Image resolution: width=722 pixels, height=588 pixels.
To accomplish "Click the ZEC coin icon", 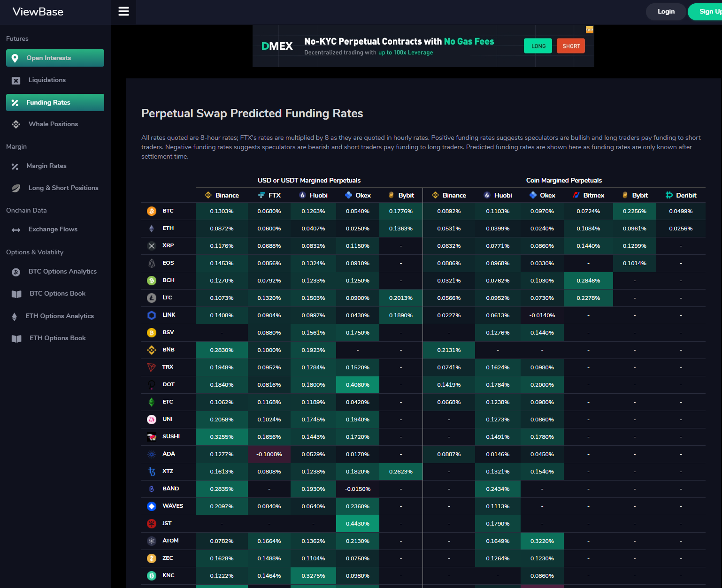I will pos(152,558).
